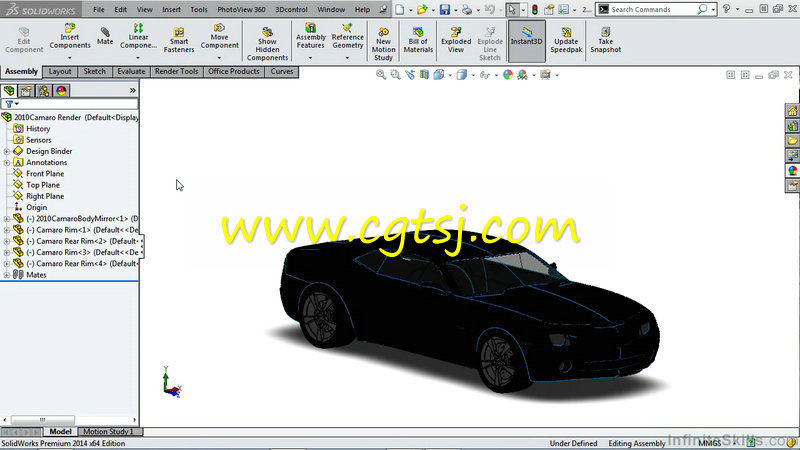Click the Smart Fasteners tool

[179, 40]
